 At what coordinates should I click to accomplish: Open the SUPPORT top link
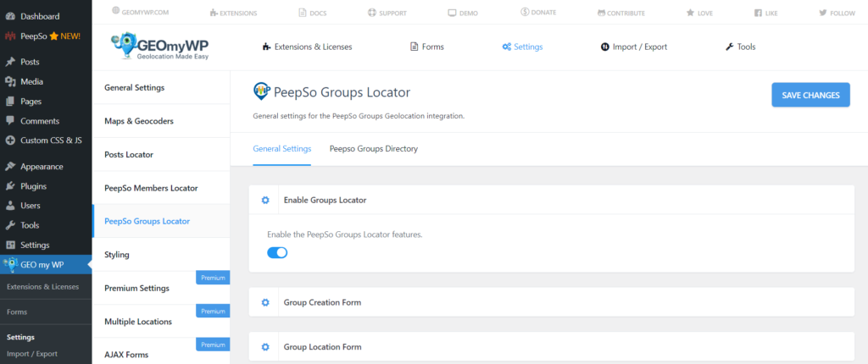click(387, 13)
